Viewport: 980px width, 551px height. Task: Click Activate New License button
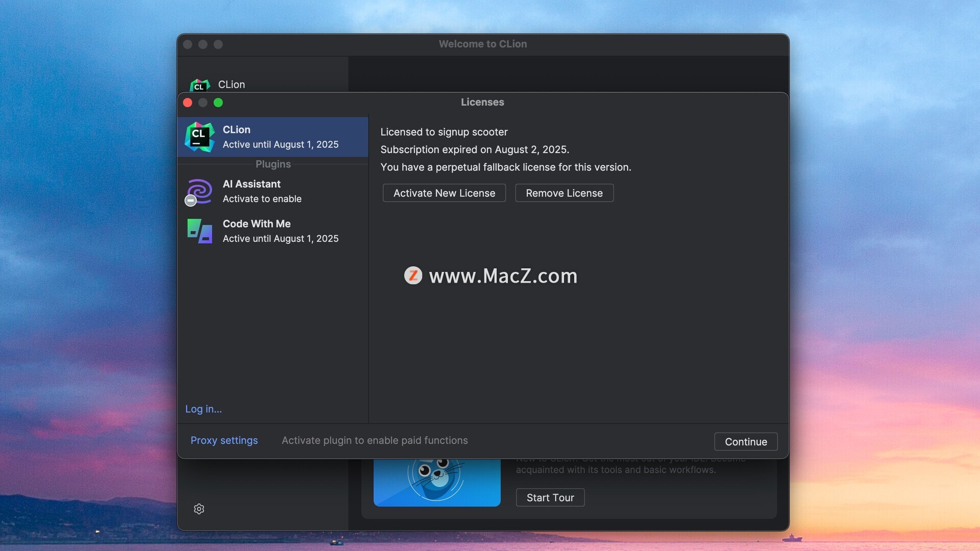pos(444,193)
